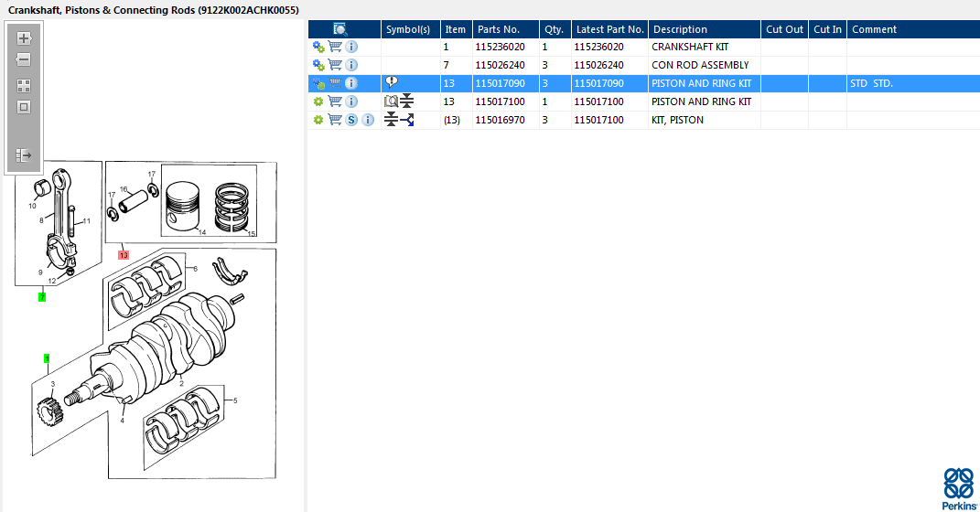Select the four-square grid view icon
The image size is (980, 512).
(24, 86)
